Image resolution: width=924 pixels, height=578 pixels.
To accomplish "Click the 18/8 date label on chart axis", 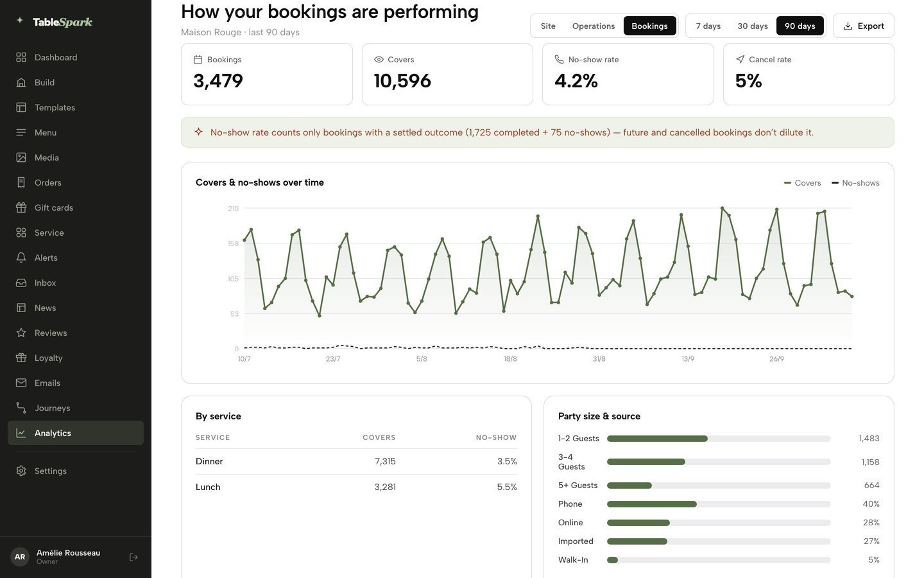I will pyautogui.click(x=510, y=359).
